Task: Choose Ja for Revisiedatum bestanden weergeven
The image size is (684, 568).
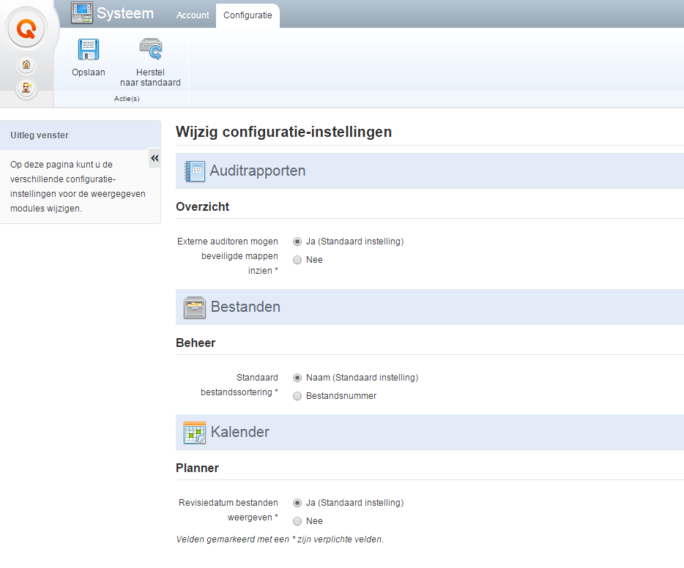Action: click(x=298, y=503)
